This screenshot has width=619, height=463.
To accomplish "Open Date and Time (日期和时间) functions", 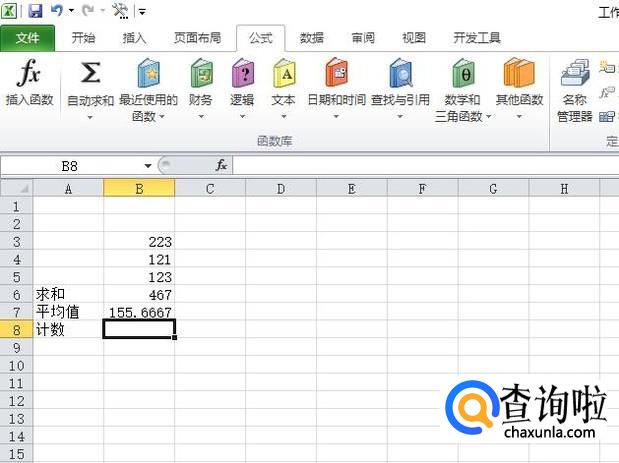I will click(336, 77).
